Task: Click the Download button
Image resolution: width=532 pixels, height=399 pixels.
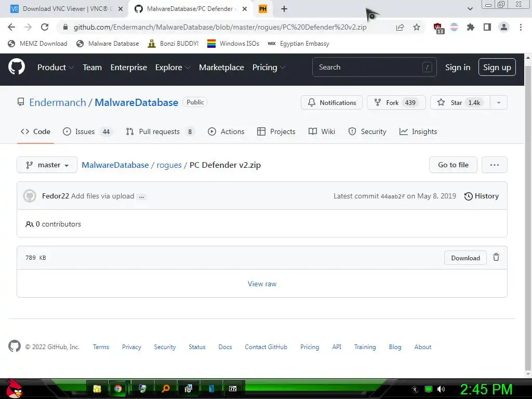Action: [465, 258]
